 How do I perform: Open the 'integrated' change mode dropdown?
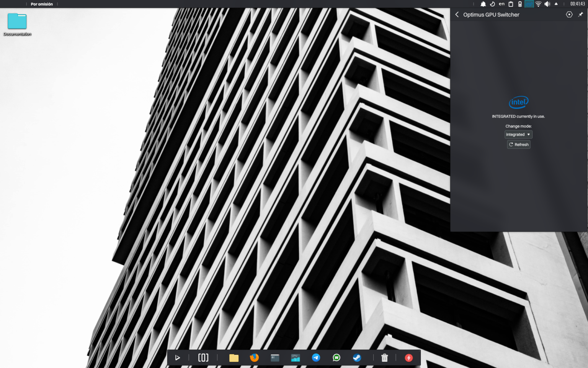[518, 135]
